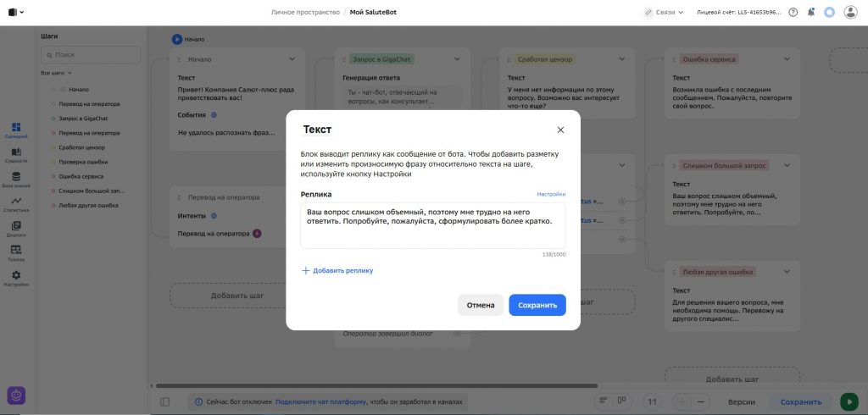Viewport: 868px width, 415px height.
Task: Open the Сценарий sidebar section
Action: pyautogui.click(x=16, y=130)
